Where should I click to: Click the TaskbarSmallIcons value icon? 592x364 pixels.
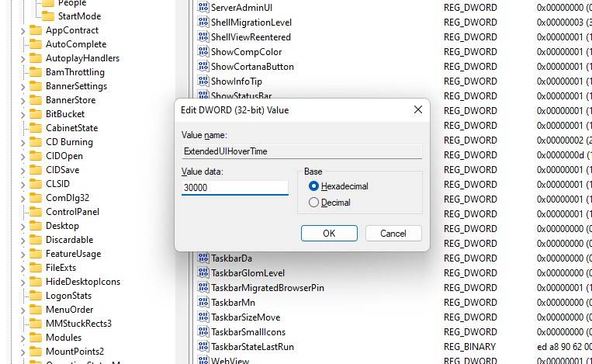pos(203,331)
